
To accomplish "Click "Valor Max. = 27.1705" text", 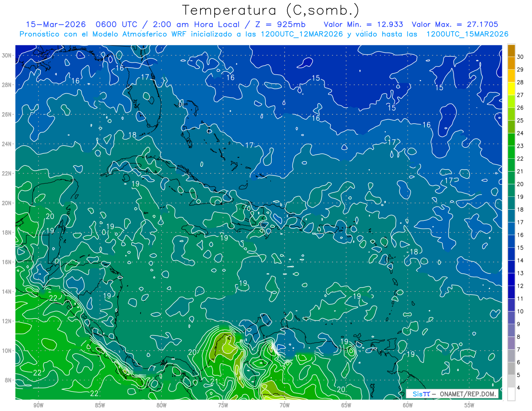I will pyautogui.click(x=455, y=24).
